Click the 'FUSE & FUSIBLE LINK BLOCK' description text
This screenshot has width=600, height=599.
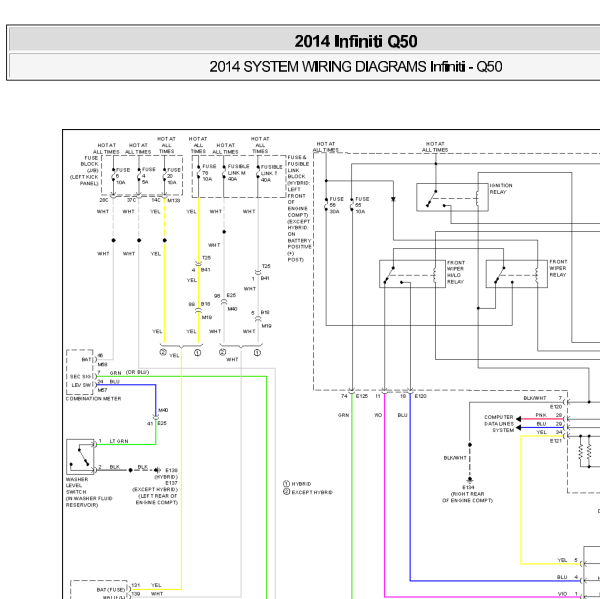pos(299,209)
